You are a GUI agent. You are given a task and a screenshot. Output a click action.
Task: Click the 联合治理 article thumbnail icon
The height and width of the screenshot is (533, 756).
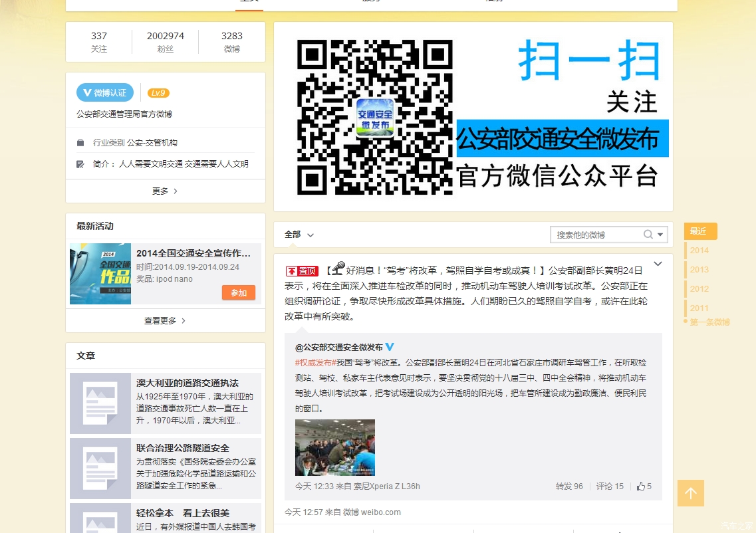100,469
